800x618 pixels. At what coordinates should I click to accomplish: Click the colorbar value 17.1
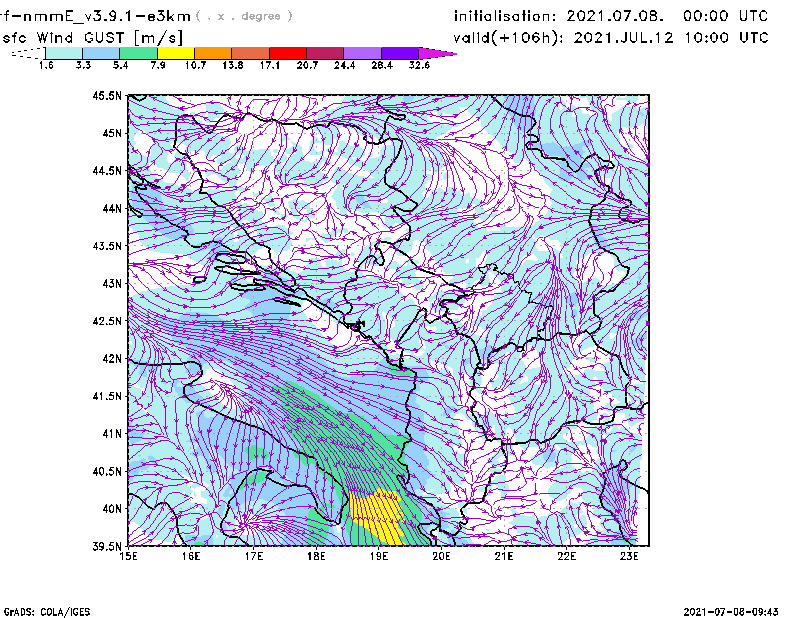[x=269, y=65]
